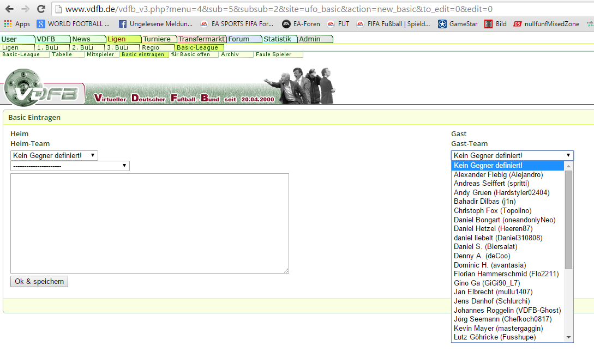The width and height of the screenshot is (594, 364).
Task: Open the Bild bookmark
Action: [495, 24]
